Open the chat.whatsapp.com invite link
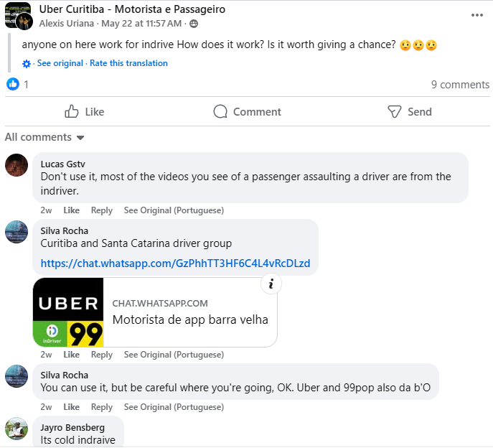The width and height of the screenshot is (493, 448). click(175, 263)
